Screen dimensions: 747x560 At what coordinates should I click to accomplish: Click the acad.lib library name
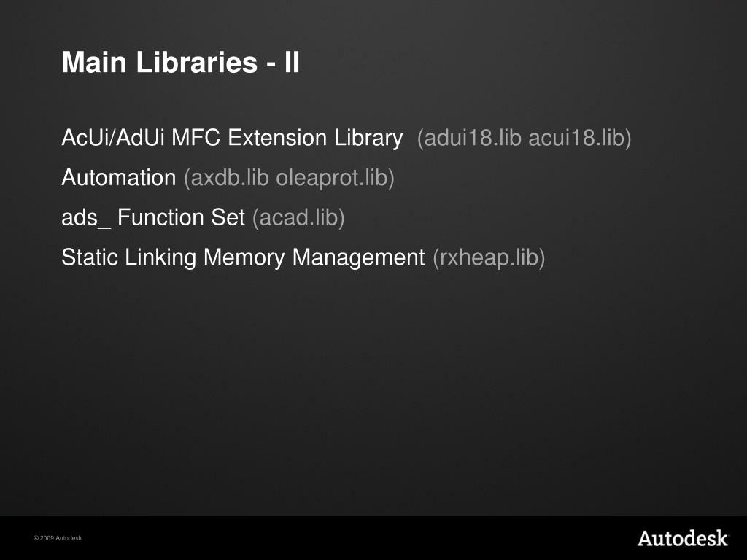[298, 218]
